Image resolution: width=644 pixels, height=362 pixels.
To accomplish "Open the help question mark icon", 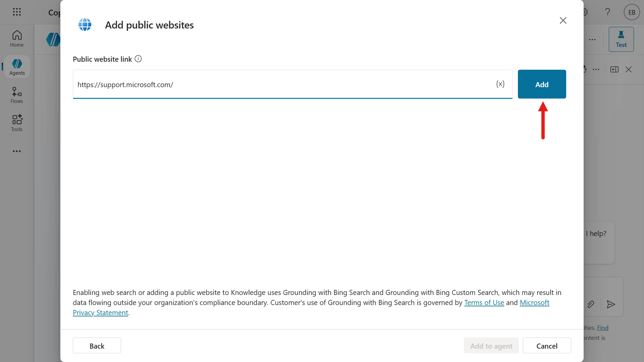I will click(x=607, y=12).
